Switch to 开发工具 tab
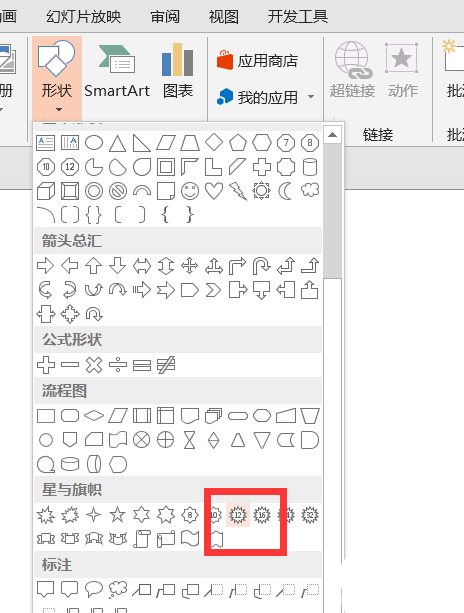Viewport: 464px width, 613px height. 297,17
